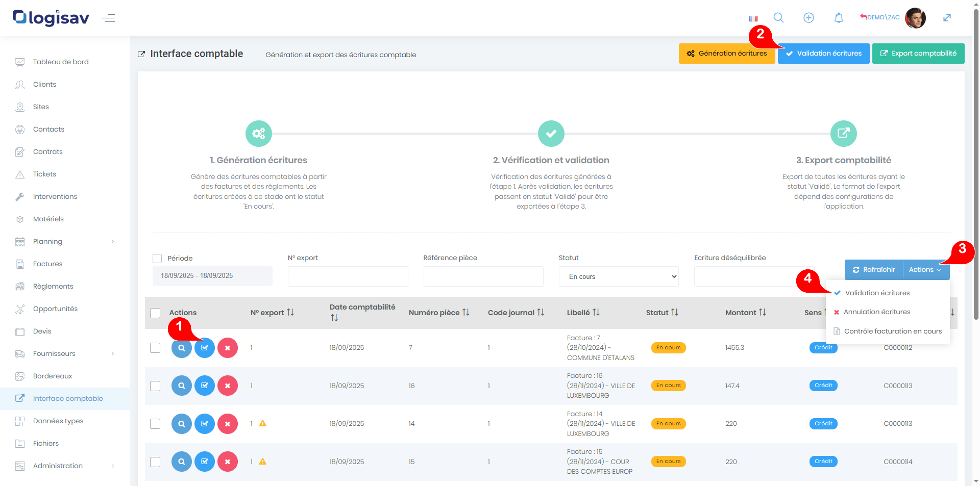Image resolution: width=980 pixels, height=486 pixels.
Task: Click the Génération écritures step circle icon
Action: 259,134
